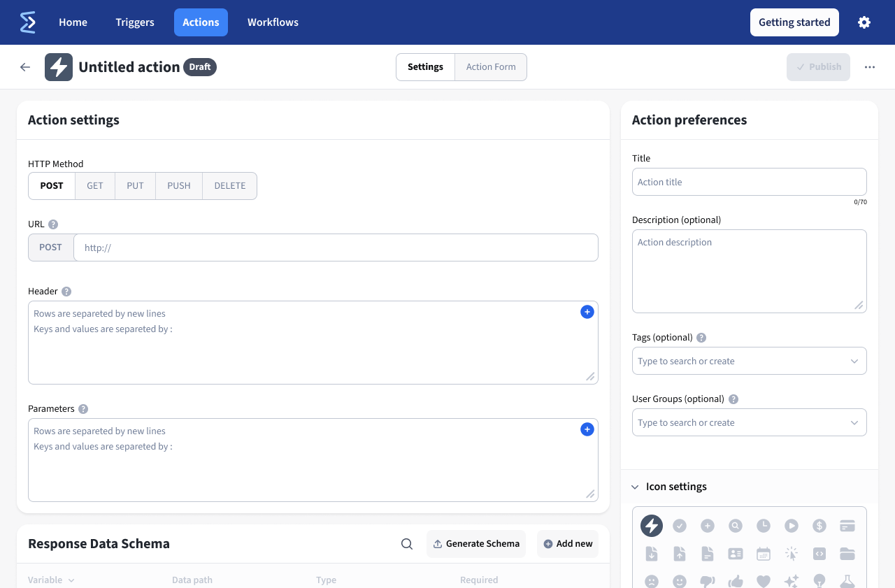The height and width of the screenshot is (588, 895).
Task: Focus the URL input field
Action: 336,248
